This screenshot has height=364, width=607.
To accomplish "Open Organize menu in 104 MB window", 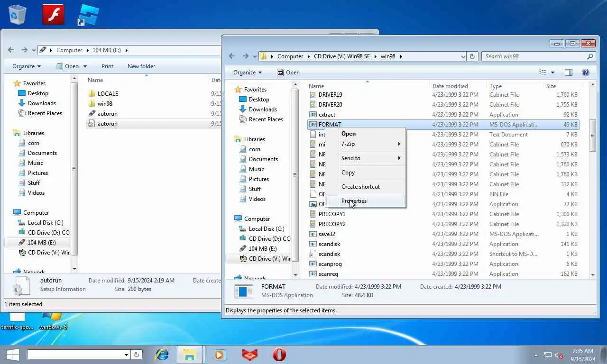I will tap(27, 66).
